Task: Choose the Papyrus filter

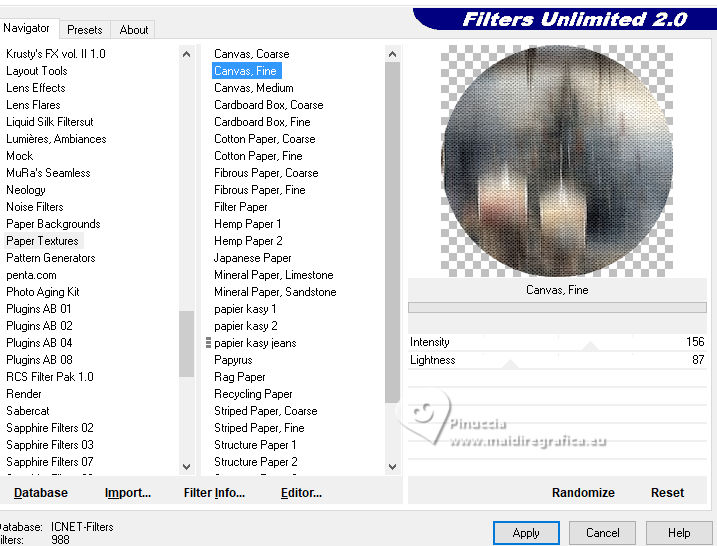Action: tap(233, 360)
